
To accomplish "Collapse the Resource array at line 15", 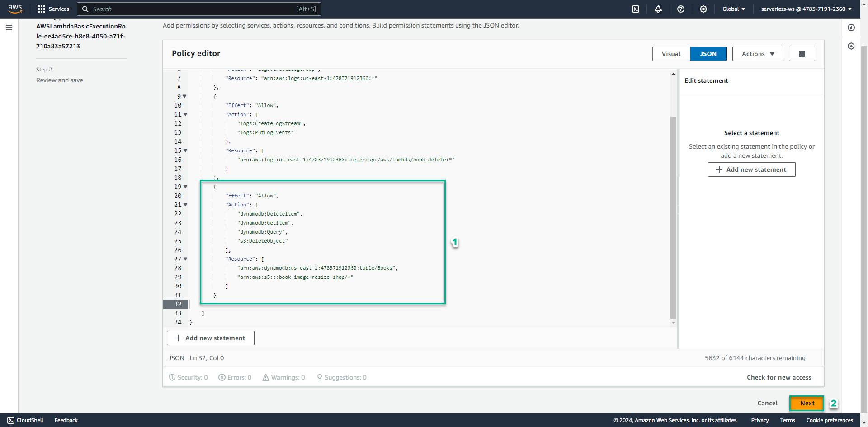I will (185, 150).
